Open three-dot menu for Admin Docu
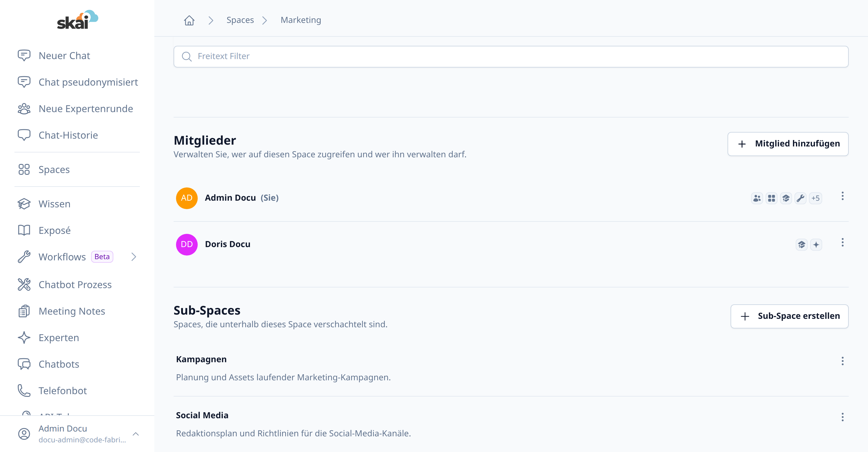868x452 pixels. click(842, 196)
